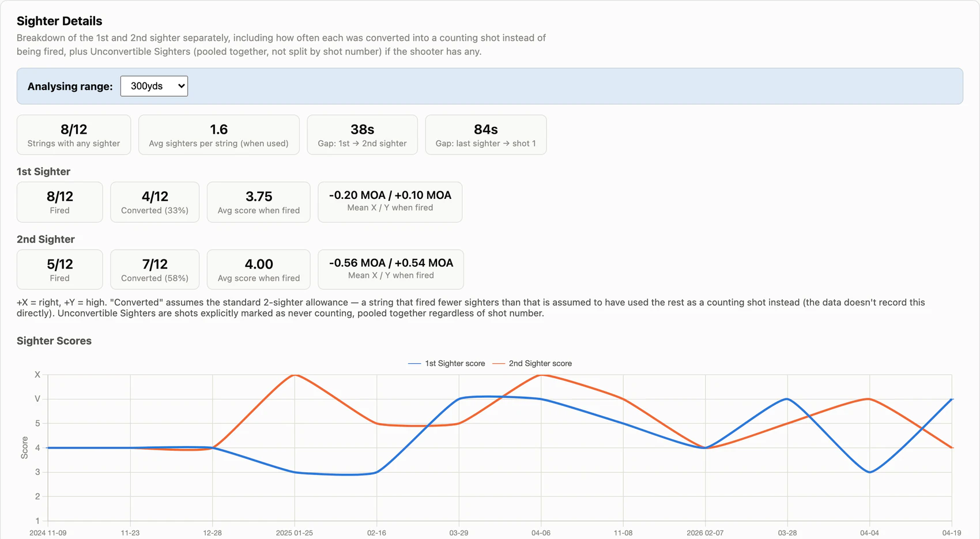Click the blue line peak at 03-28
This screenshot has width=980, height=539.
click(x=787, y=399)
